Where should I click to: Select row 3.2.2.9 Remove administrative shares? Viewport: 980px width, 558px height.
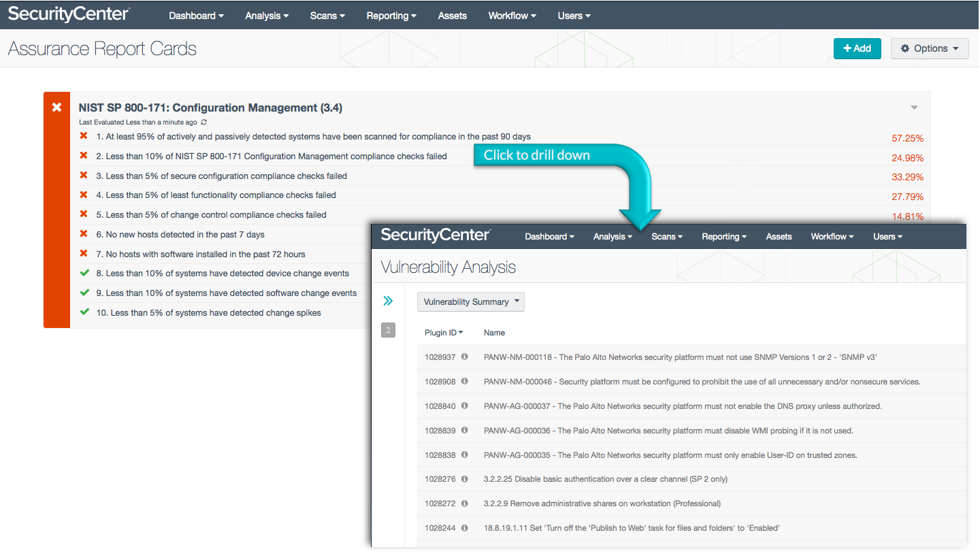coord(691,504)
